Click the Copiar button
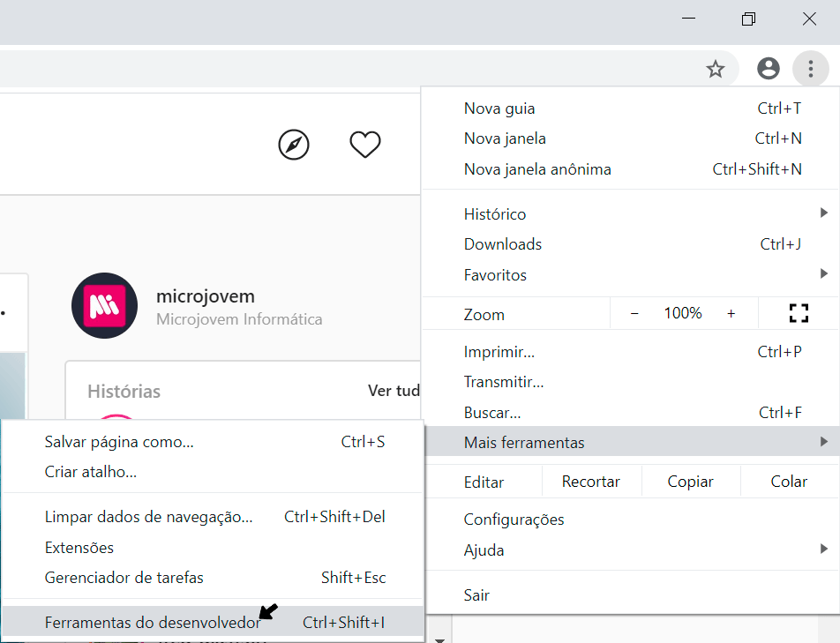Viewport: 840px width, 643px height. (691, 482)
